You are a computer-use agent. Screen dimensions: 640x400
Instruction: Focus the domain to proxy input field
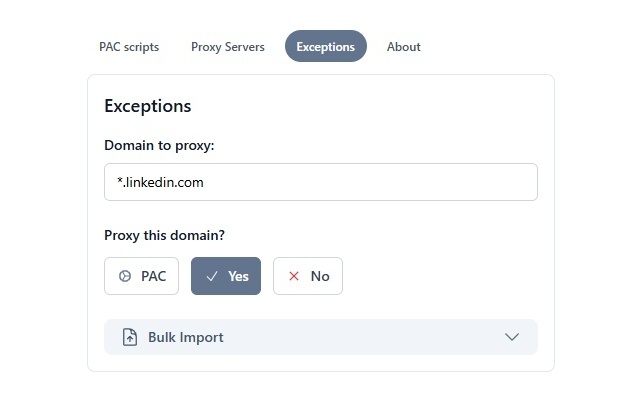pos(320,182)
